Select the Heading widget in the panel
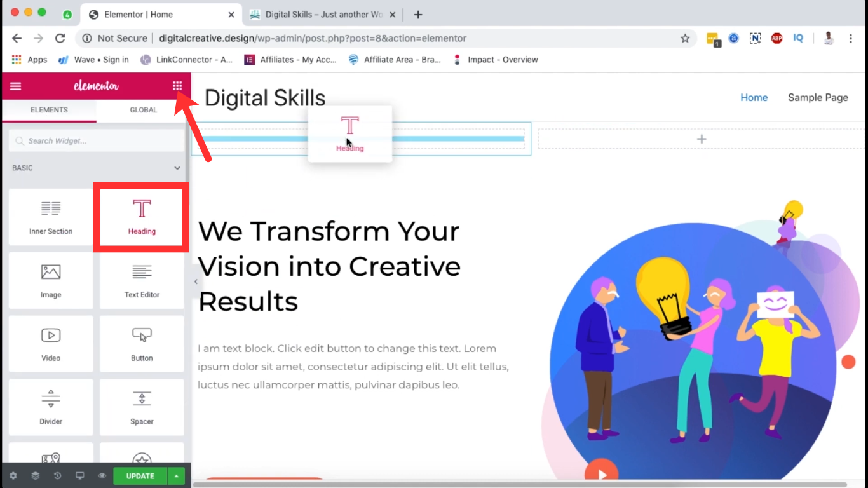 [142, 217]
